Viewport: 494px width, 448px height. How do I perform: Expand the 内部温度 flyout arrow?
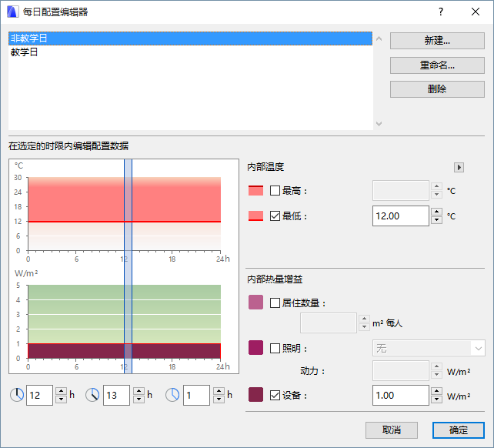459,167
